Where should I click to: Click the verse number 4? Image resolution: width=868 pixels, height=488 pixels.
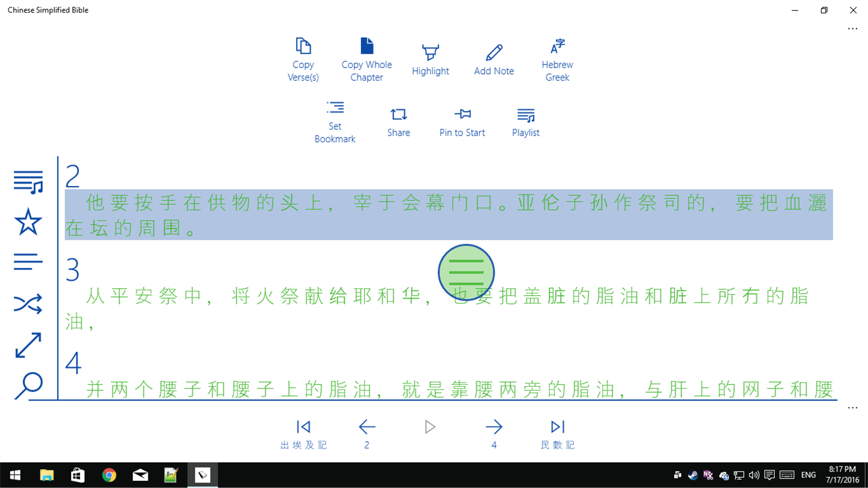click(73, 363)
